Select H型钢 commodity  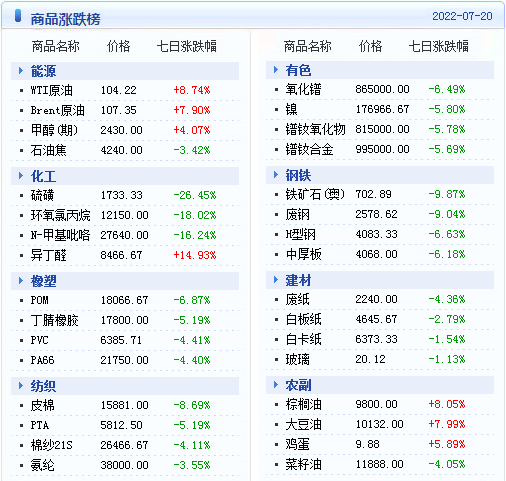[300, 234]
